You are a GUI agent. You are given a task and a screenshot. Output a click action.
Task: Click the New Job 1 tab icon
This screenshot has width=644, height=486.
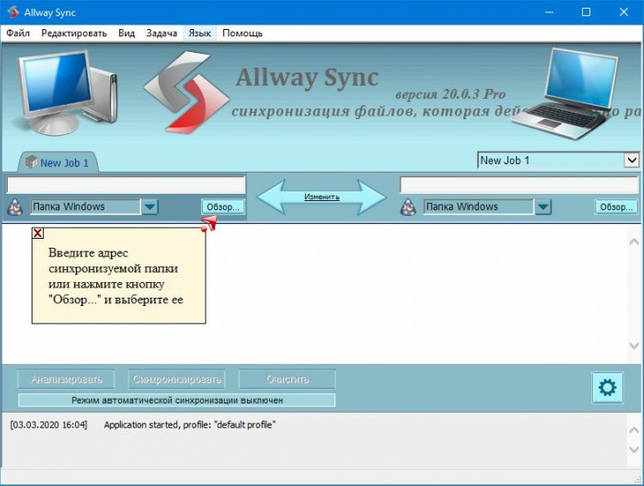coord(31,162)
